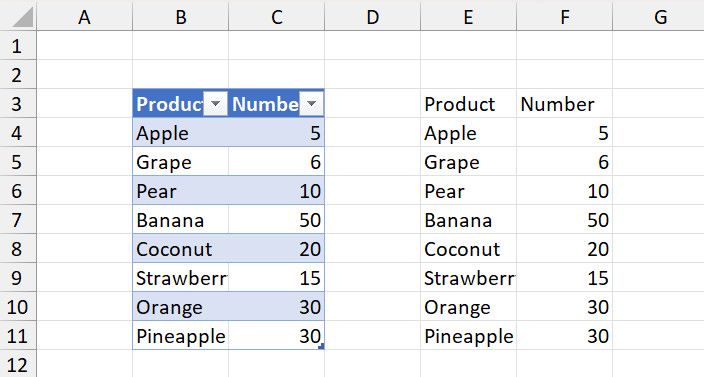704x377 pixels.
Task: Click the table resize handle below Pineapple row
Action: pyautogui.click(x=321, y=346)
